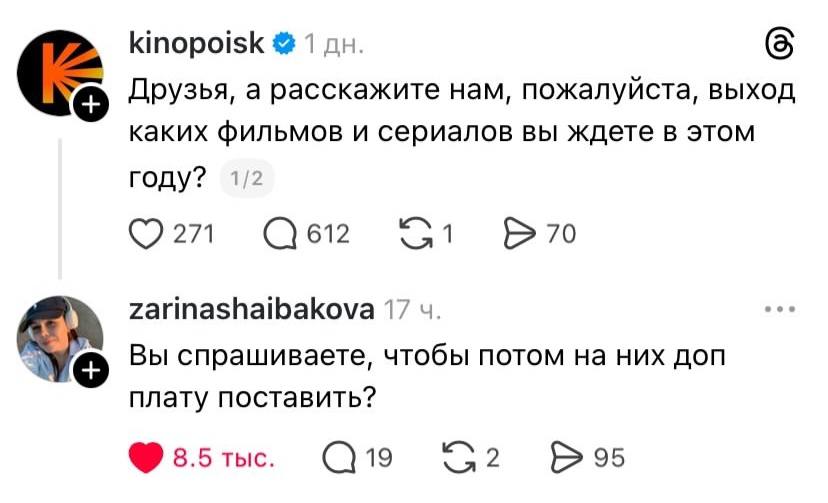The height and width of the screenshot is (503, 828).
Task: Follow zarinashaibakova via plus badge
Action: (x=92, y=372)
